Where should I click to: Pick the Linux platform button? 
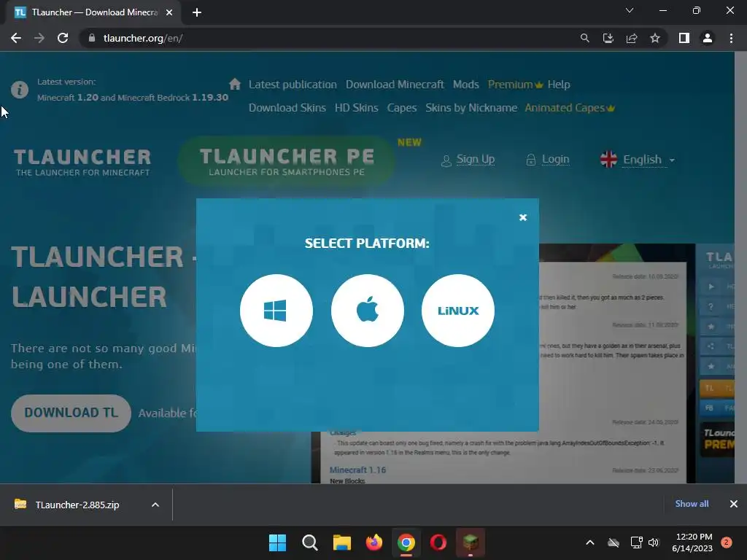[x=458, y=311]
